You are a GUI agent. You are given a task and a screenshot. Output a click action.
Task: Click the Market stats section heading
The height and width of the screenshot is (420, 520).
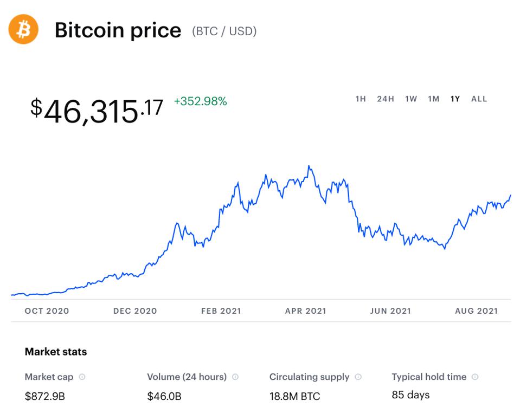pos(56,352)
